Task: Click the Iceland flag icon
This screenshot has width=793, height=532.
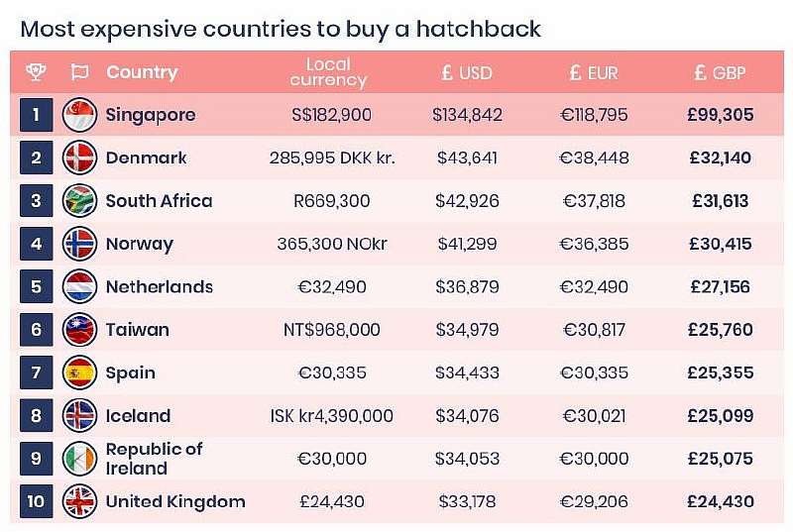Action: tap(79, 416)
